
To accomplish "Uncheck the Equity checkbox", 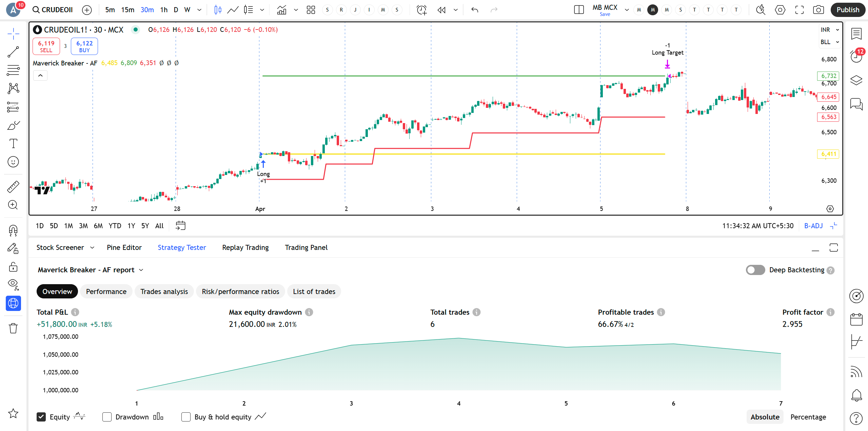I will (x=41, y=417).
